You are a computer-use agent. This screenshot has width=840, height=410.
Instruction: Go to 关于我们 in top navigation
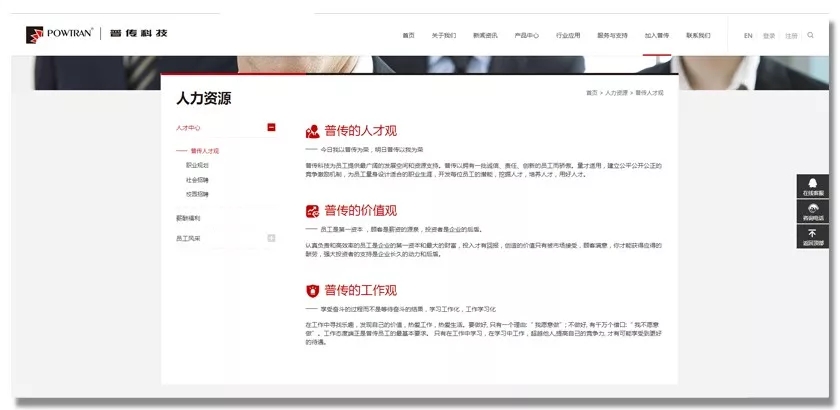click(443, 35)
